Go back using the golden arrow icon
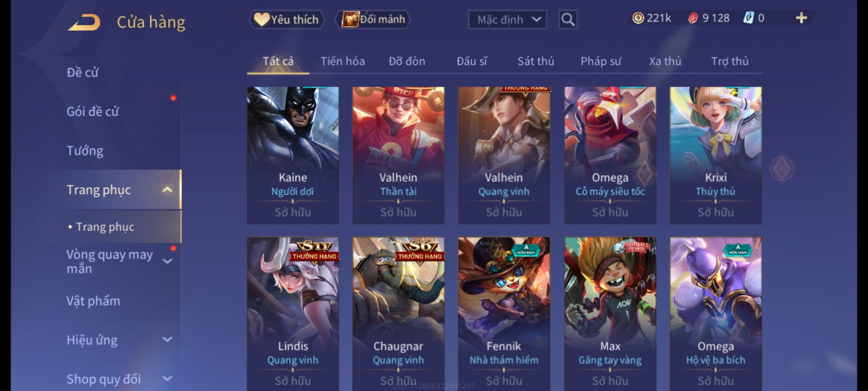This screenshot has height=391, width=868. click(84, 22)
